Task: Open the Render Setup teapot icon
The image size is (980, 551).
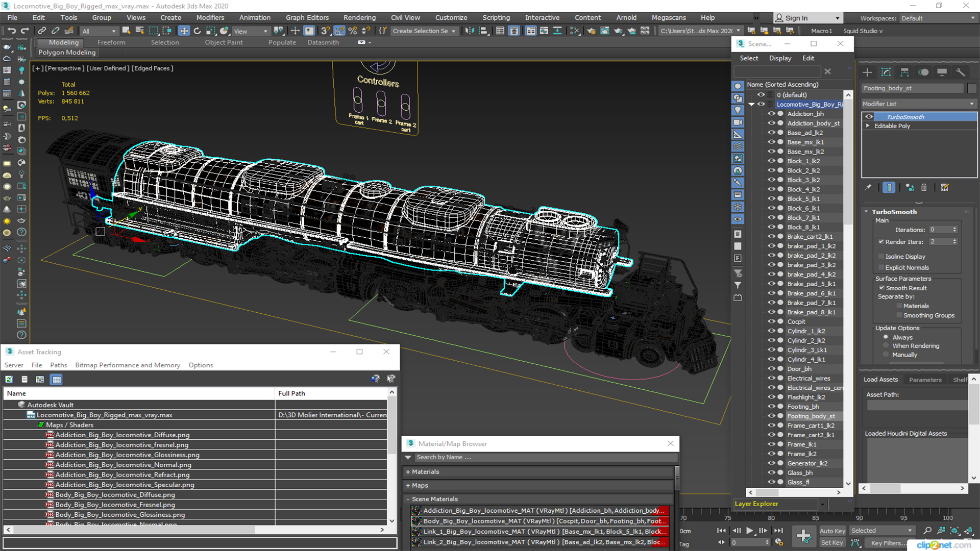Action: coord(591,31)
